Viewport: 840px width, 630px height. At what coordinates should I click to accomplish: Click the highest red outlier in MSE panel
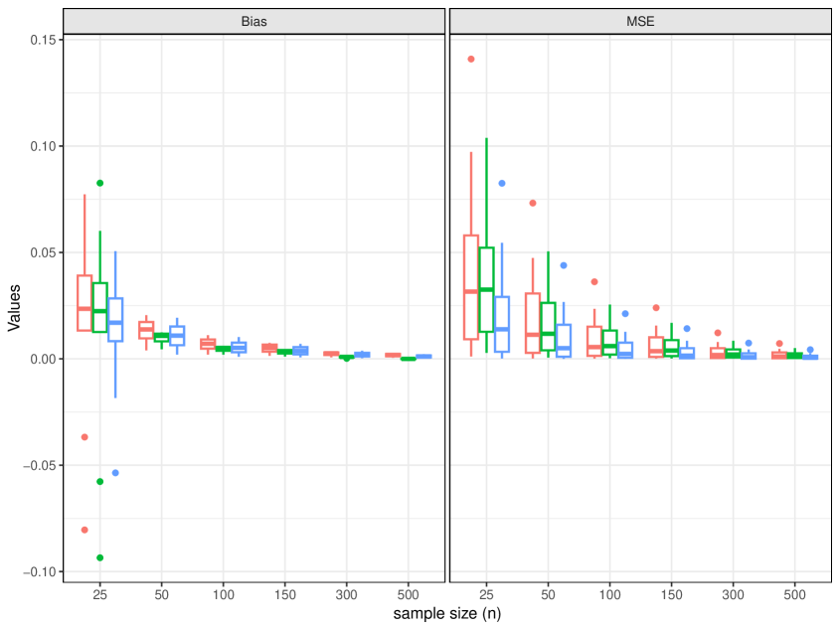(x=471, y=59)
